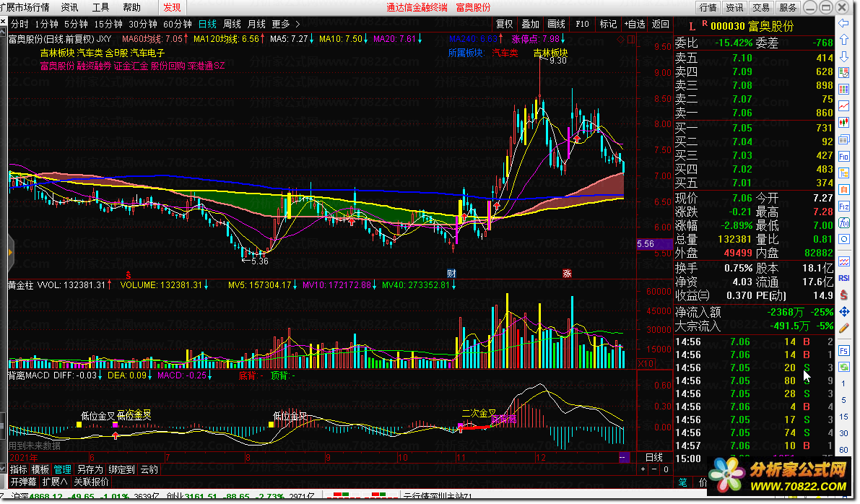Viewport: 860px width, 504px height.
Task: Click the minus zoom button beside 日线
Action: point(653,469)
